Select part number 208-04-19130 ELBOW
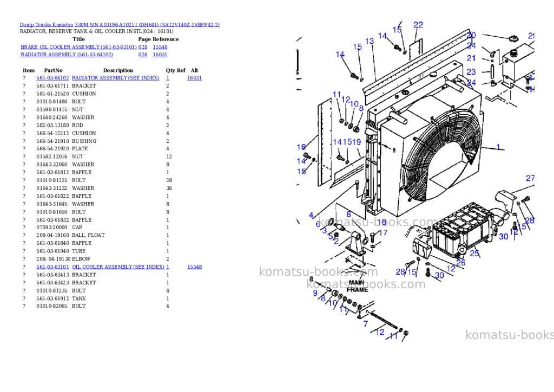Screen dimensions: 554x392 (x=54, y=259)
